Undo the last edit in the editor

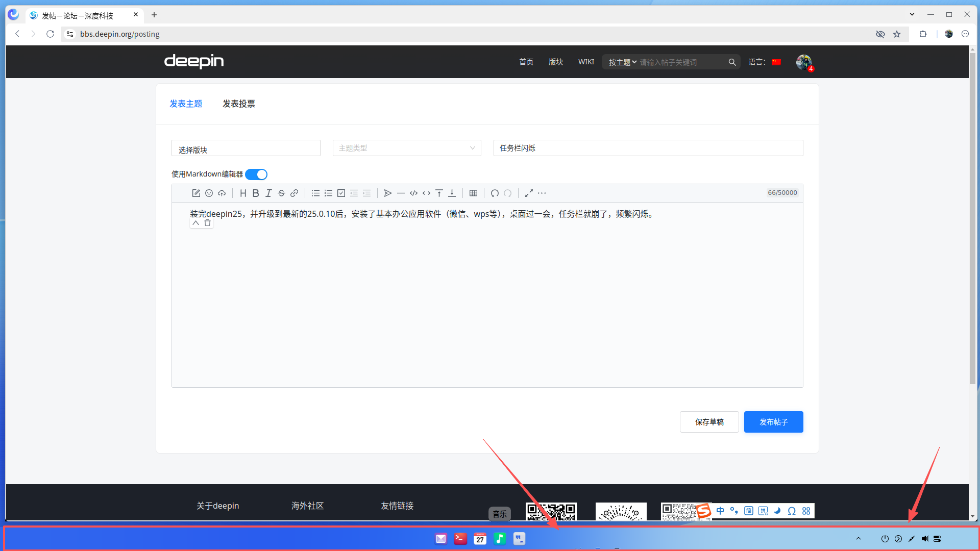tap(495, 193)
